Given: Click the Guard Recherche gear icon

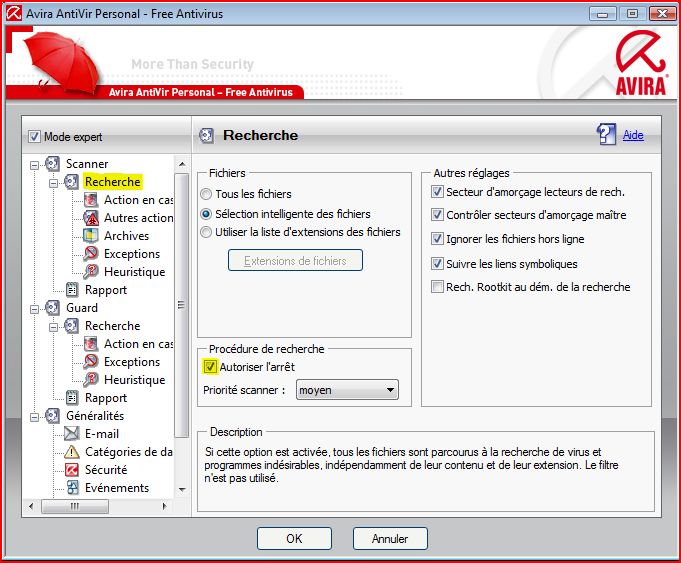Looking at the screenshot, I should pyautogui.click(x=71, y=326).
